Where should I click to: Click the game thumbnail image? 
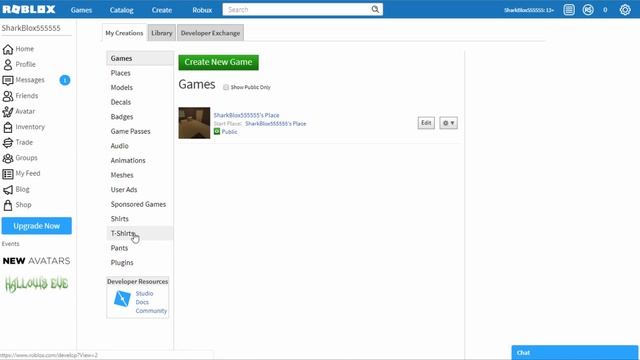(x=194, y=123)
